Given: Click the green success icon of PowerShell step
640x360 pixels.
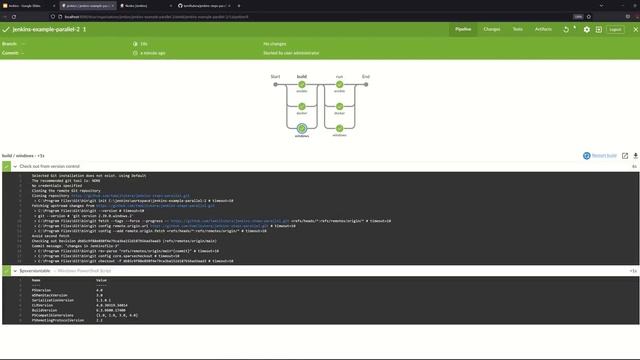Looking at the screenshot, I should click(x=7, y=271).
